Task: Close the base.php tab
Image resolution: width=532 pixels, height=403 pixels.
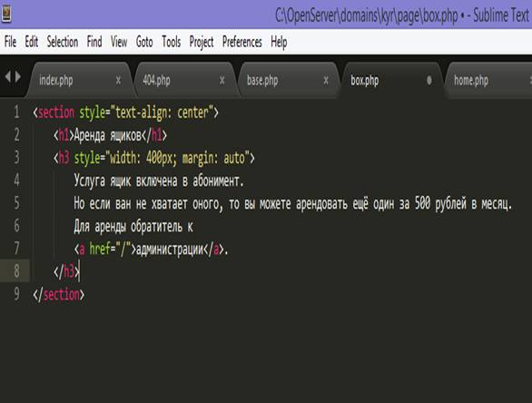Action: click(326, 81)
